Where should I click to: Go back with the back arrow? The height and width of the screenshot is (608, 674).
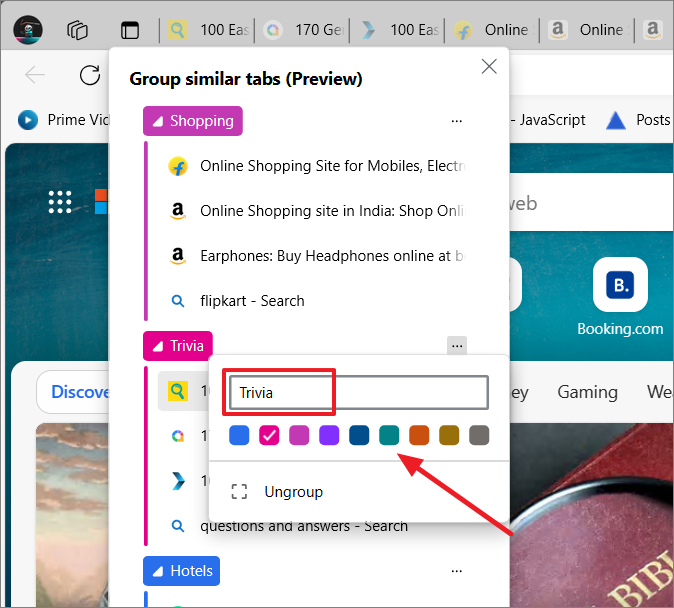(35, 75)
